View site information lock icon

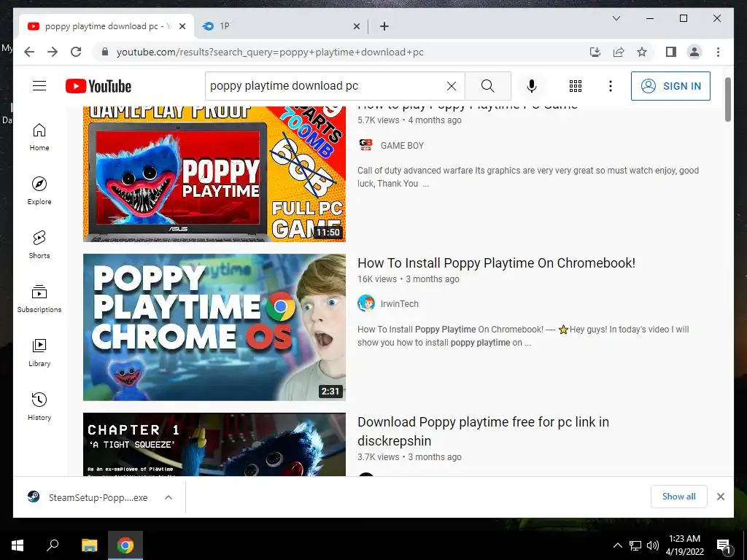[x=105, y=52]
